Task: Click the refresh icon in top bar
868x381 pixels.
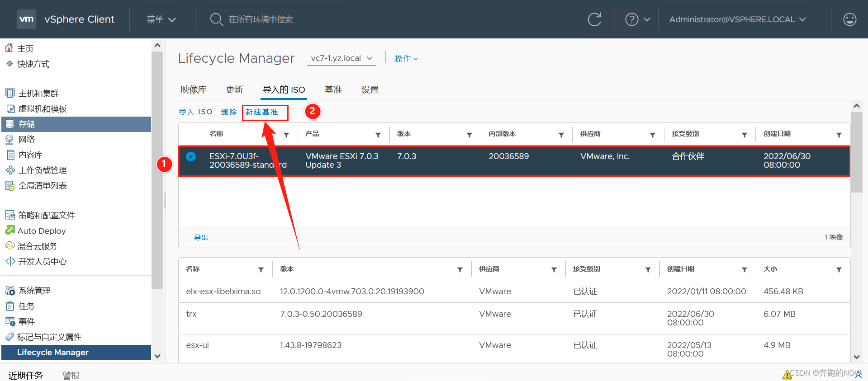Action: 594,19
